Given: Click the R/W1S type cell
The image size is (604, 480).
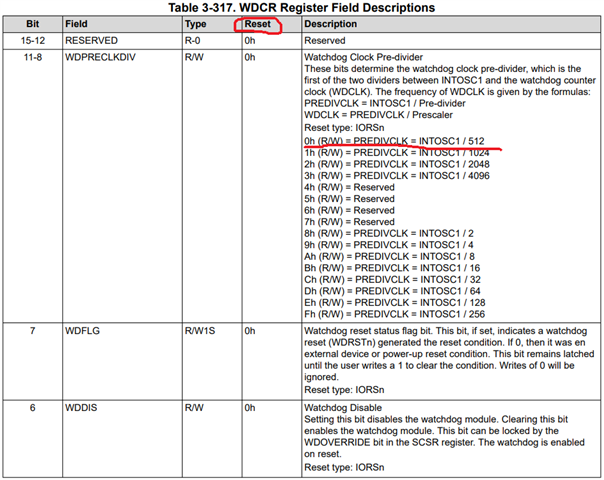Looking at the screenshot, I should coord(200,331).
